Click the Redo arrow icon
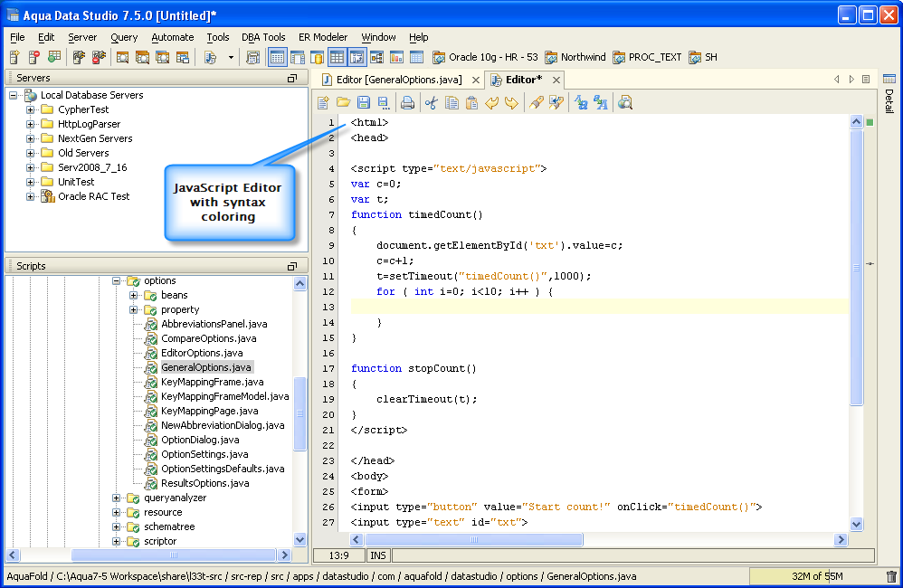903x588 pixels. pyautogui.click(x=511, y=103)
